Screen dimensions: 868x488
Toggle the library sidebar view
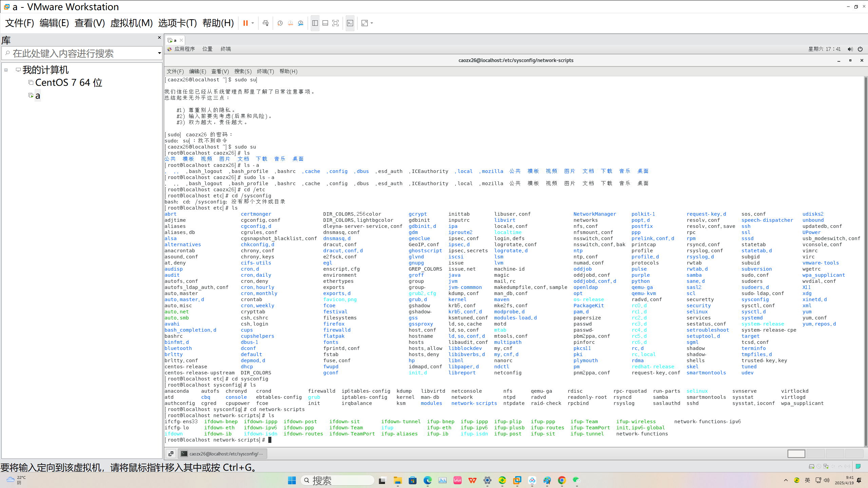point(315,23)
